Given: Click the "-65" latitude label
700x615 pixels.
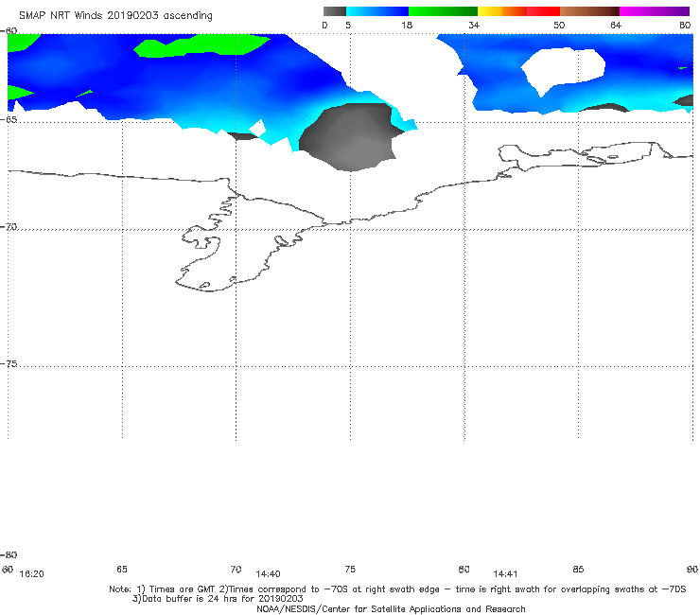Looking at the screenshot, I should 9,119.
